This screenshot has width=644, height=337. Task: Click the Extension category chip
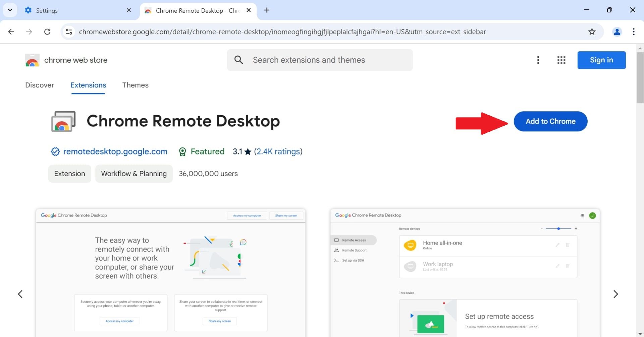coord(69,174)
